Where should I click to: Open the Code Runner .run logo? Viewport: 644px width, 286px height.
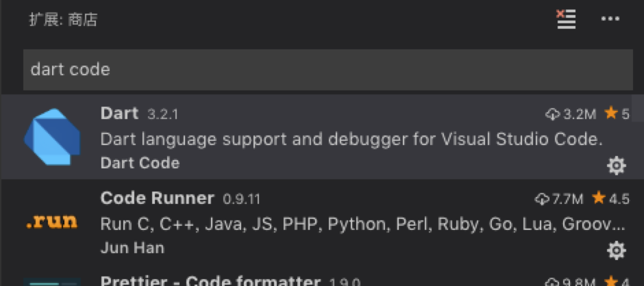click(51, 222)
